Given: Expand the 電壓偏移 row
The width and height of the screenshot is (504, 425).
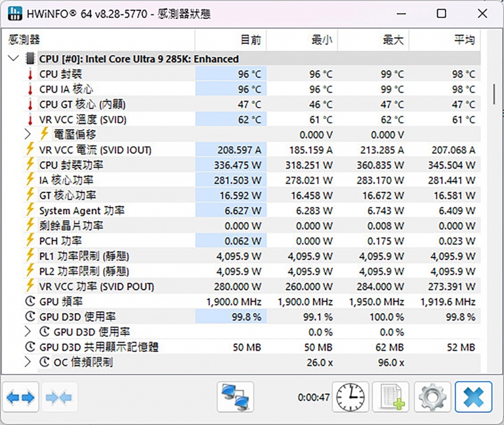Looking at the screenshot, I should pyautogui.click(x=28, y=135).
